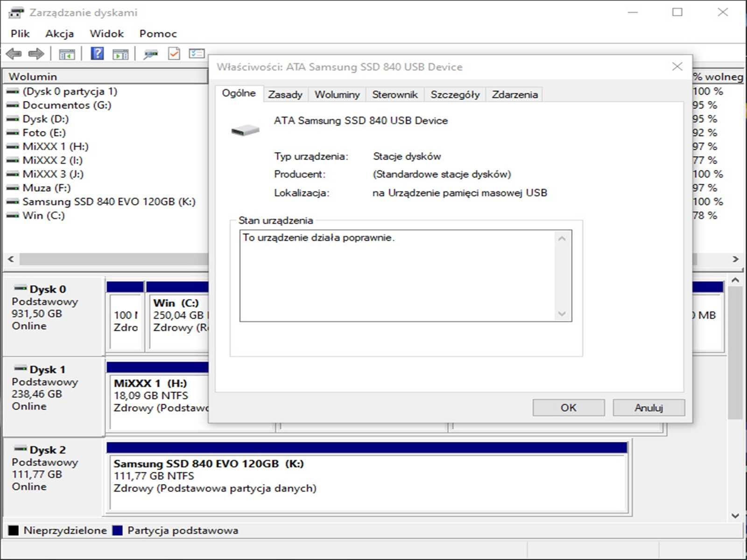
Task: Click the black Nieprzydzielone legend swatch
Action: (x=14, y=530)
